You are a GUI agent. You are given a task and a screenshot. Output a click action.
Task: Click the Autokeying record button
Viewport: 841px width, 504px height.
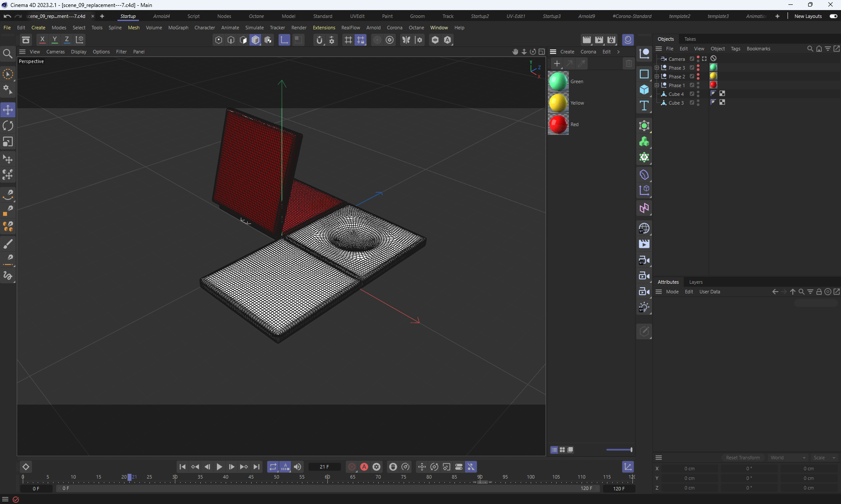pos(364,467)
